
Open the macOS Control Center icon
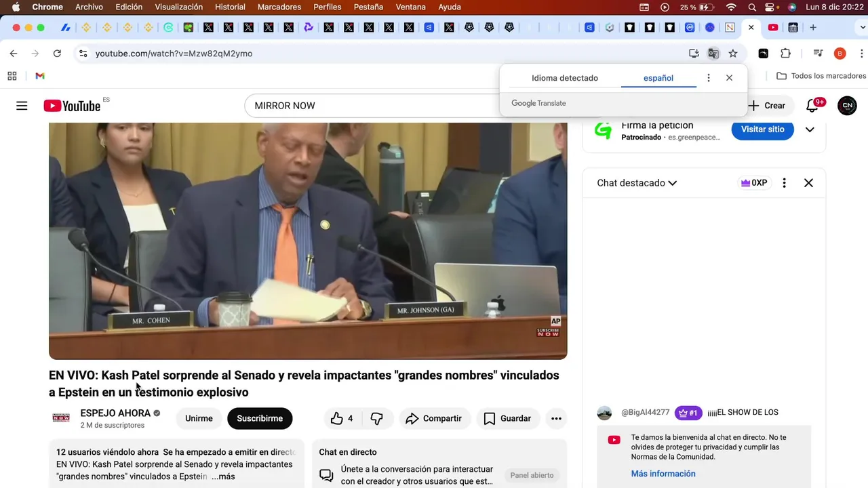pyautogui.click(x=771, y=7)
